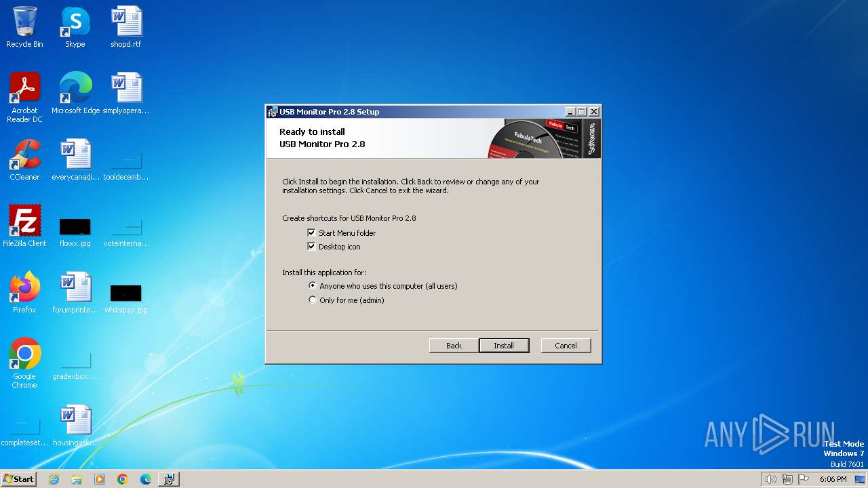This screenshot has width=868, height=488.
Task: Select the housingask document icon
Action: [75, 426]
